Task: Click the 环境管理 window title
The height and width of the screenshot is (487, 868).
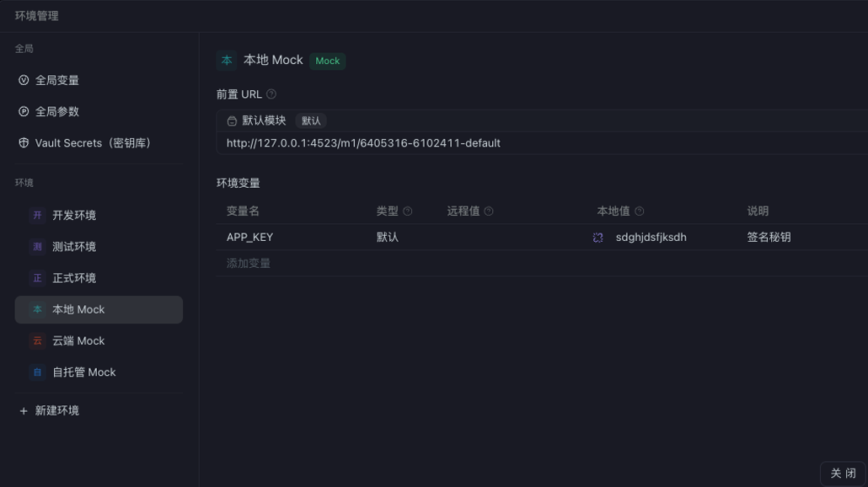Action: pyautogui.click(x=36, y=15)
